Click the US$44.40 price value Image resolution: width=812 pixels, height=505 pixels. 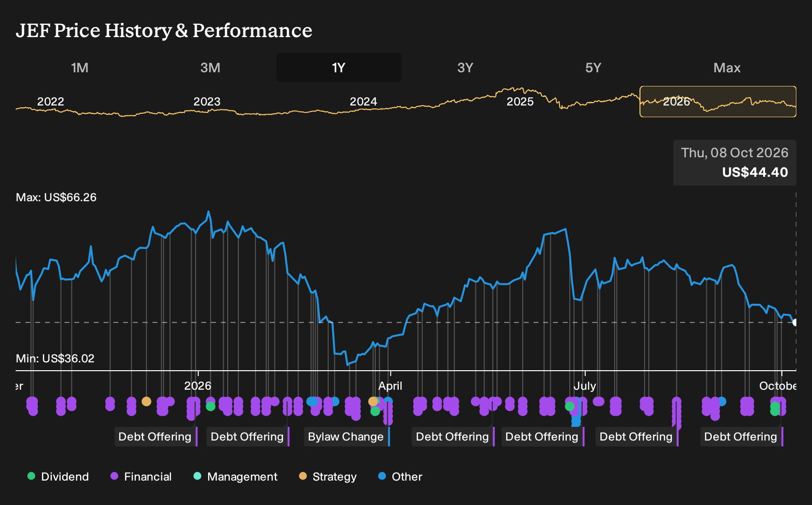[x=755, y=172]
